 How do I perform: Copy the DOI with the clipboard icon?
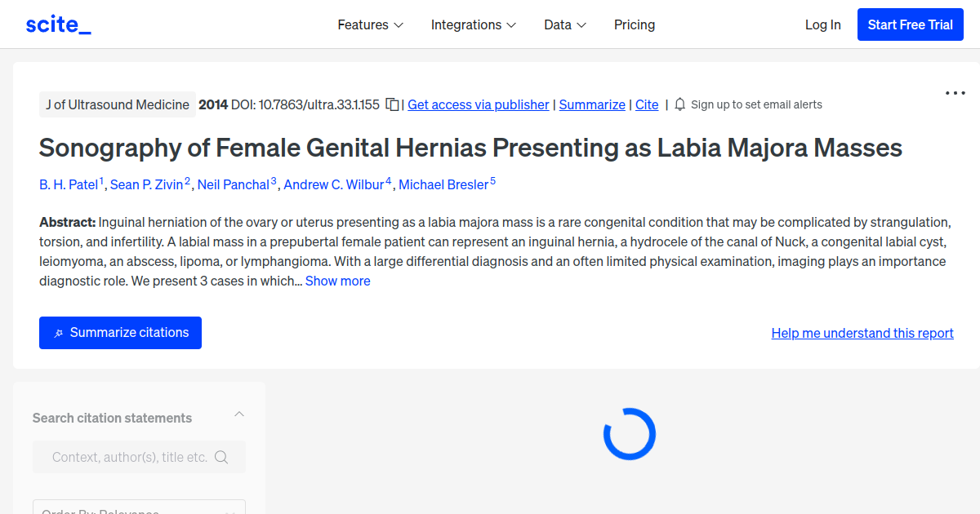click(393, 104)
